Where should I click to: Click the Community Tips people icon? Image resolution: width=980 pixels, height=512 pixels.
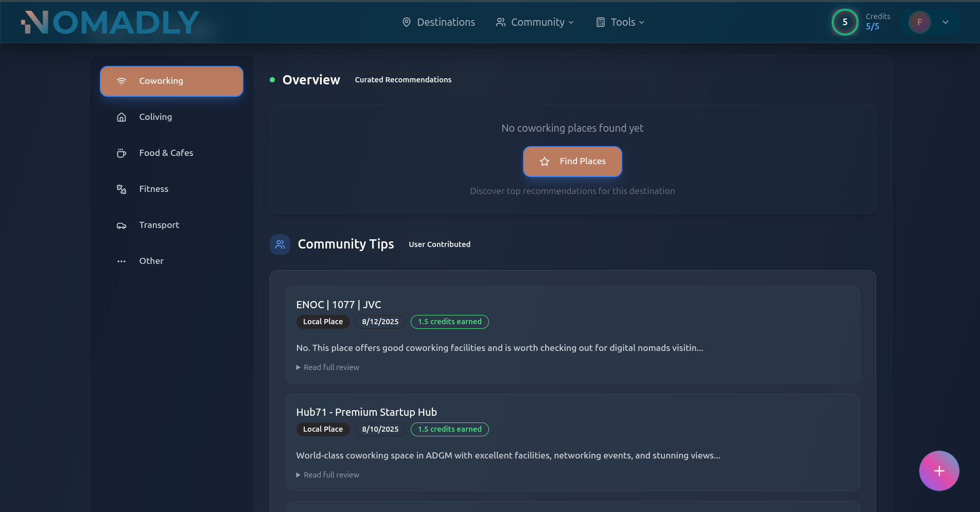click(x=280, y=244)
